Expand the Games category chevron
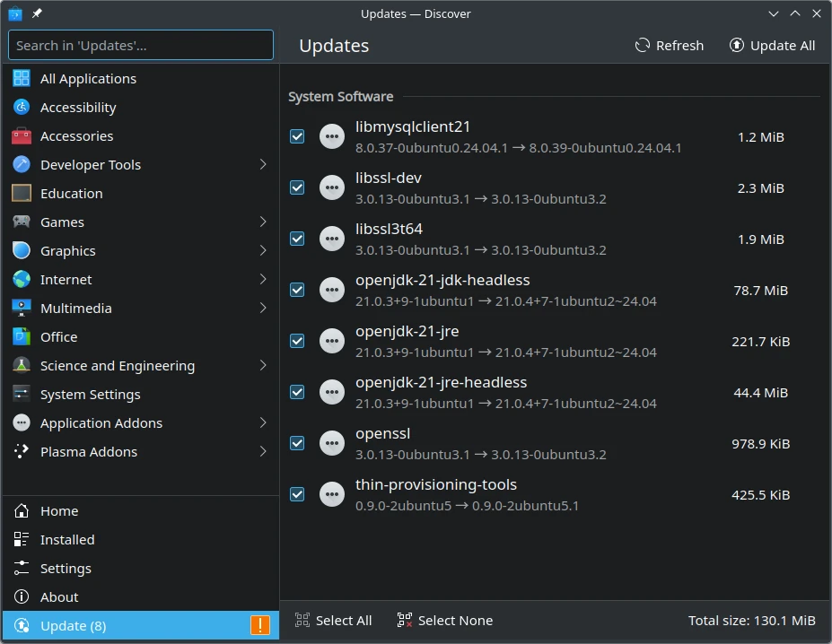Image resolution: width=832 pixels, height=644 pixels. [x=263, y=222]
